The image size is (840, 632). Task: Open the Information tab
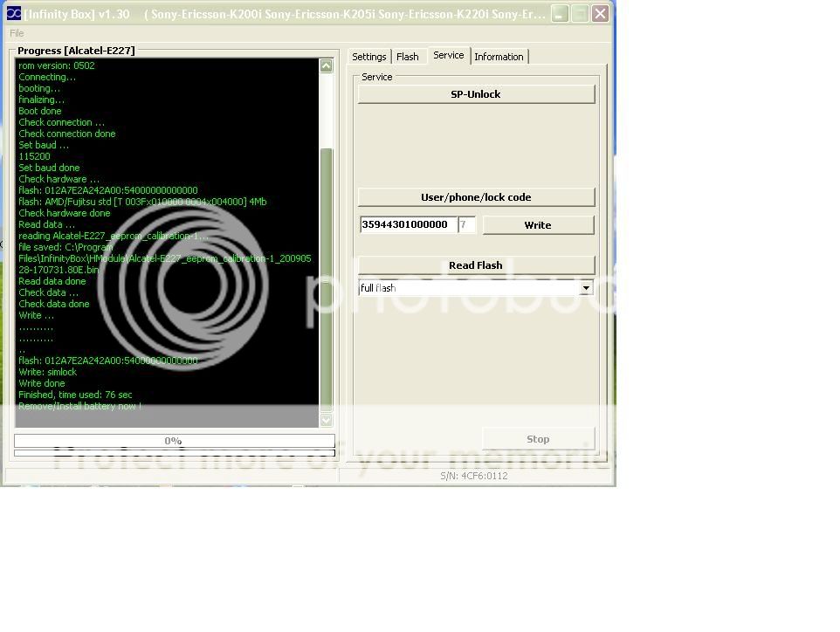tap(499, 57)
